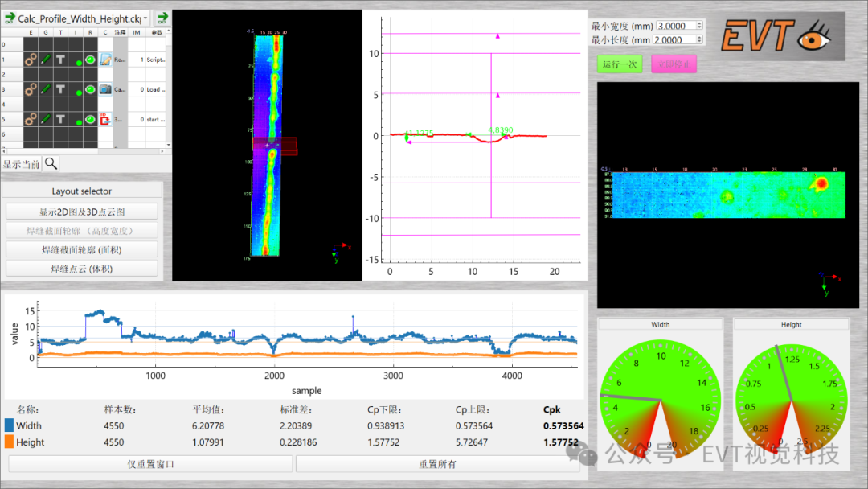This screenshot has width=868, height=489.
Task: Click the table scrollbar's right arrow
Action: click(x=162, y=150)
